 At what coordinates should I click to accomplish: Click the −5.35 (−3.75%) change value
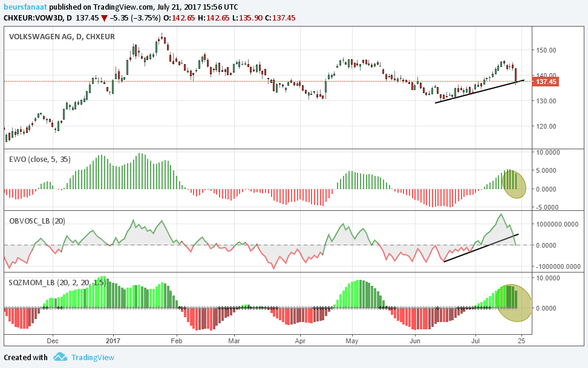click(135, 18)
